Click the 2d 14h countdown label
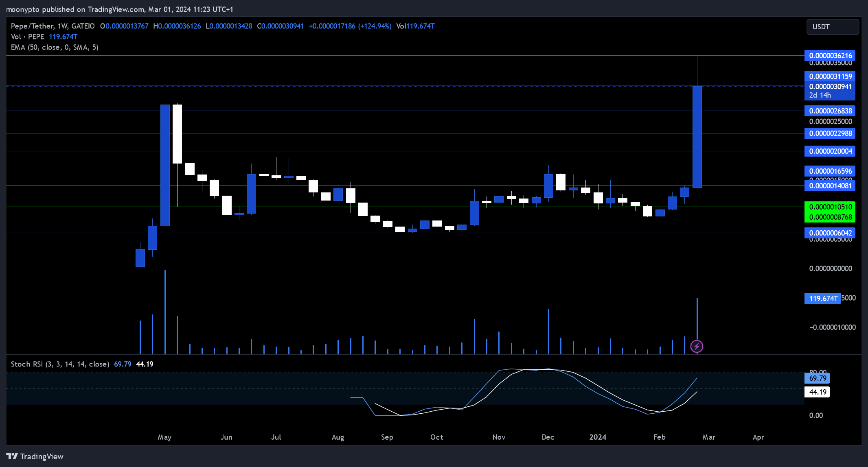Viewport: 868px width, 467px height. pos(820,96)
